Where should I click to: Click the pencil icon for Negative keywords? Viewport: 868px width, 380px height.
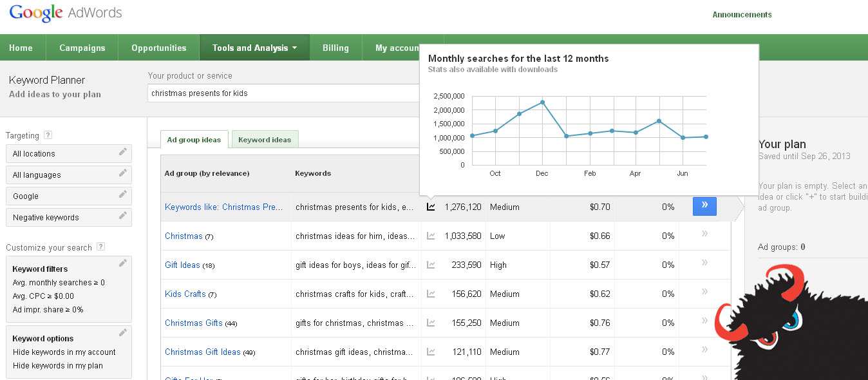123,216
